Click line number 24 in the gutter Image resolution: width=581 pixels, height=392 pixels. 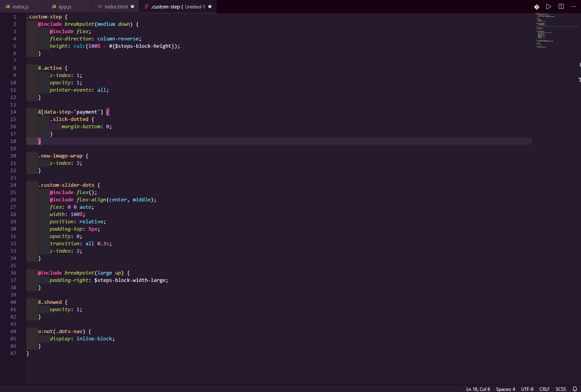coord(13,185)
